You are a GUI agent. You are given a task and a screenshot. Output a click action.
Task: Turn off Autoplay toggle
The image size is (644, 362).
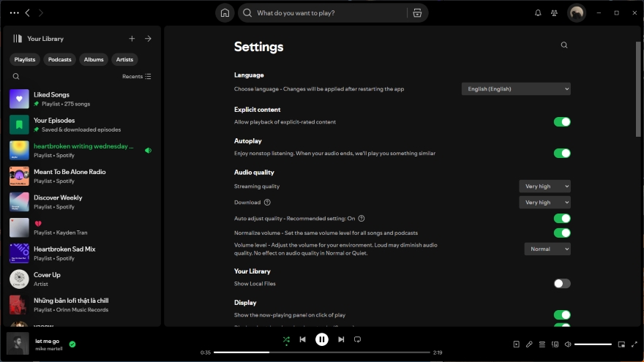pos(562,153)
